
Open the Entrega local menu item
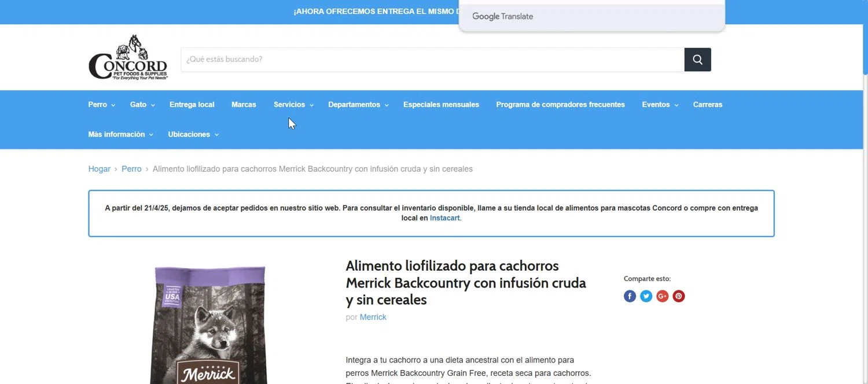[192, 105]
